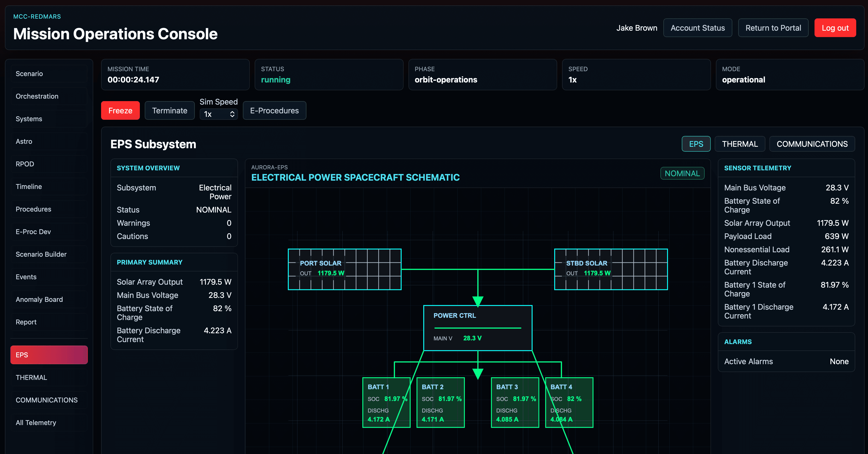Screen dimensions: 868x454
Task: Click the ALARMS heading
Action: [x=737, y=342]
